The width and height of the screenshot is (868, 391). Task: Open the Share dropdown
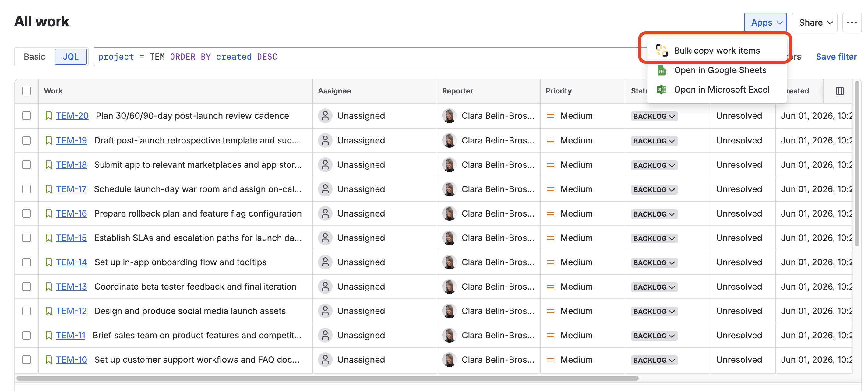tap(814, 23)
